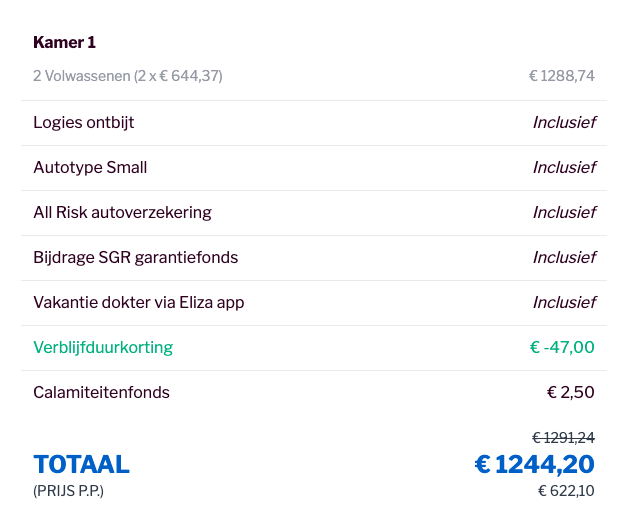Click Inclusief beside SGR garantiefonds
This screenshot has width=626, height=510.
564,258
